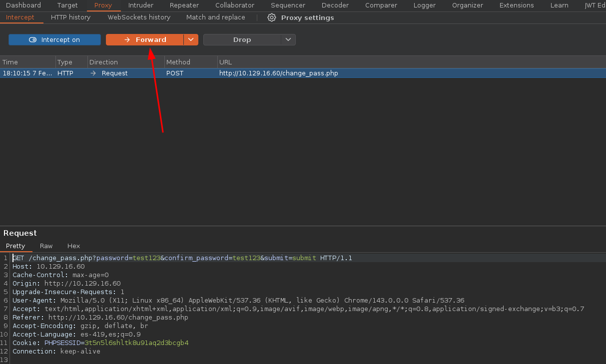Drop the intercepted request
The image size is (606, 364).
click(x=242, y=39)
